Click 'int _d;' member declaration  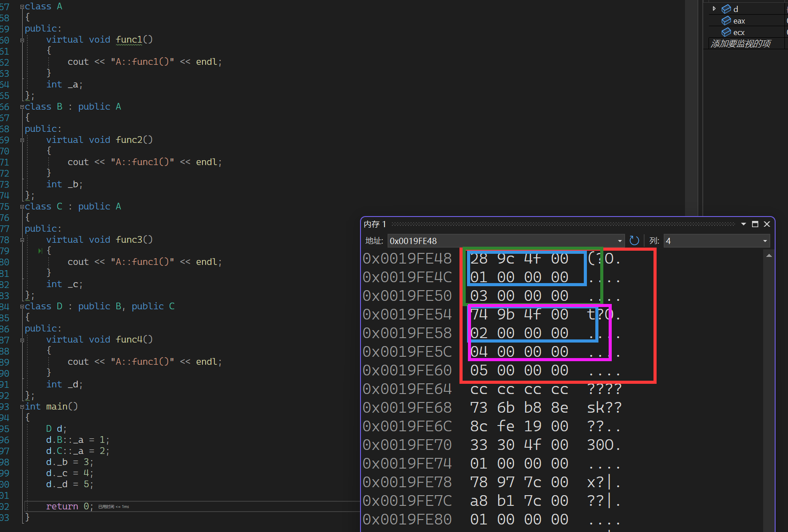click(64, 385)
